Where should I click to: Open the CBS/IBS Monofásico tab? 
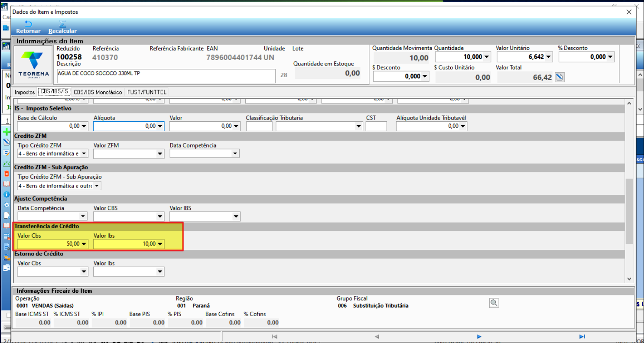[x=98, y=92]
